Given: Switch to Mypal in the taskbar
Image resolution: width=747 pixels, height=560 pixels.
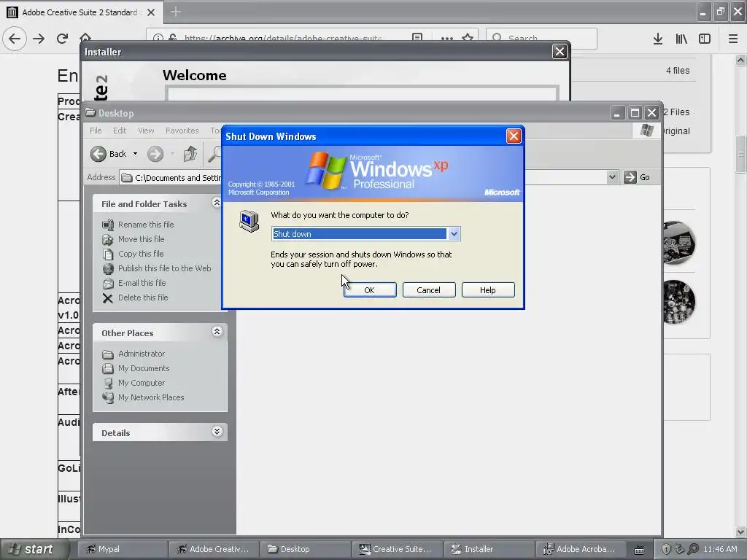Looking at the screenshot, I should 123,549.
